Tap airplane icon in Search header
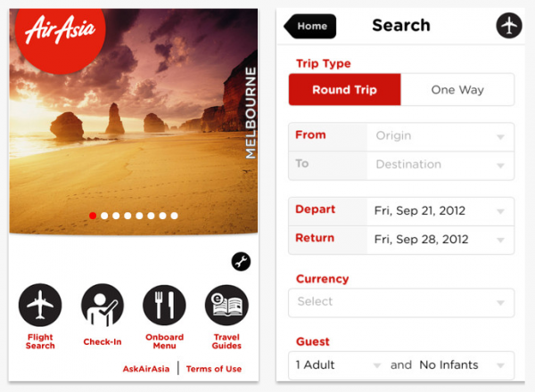This screenshot has height=392, width=535. (508, 26)
